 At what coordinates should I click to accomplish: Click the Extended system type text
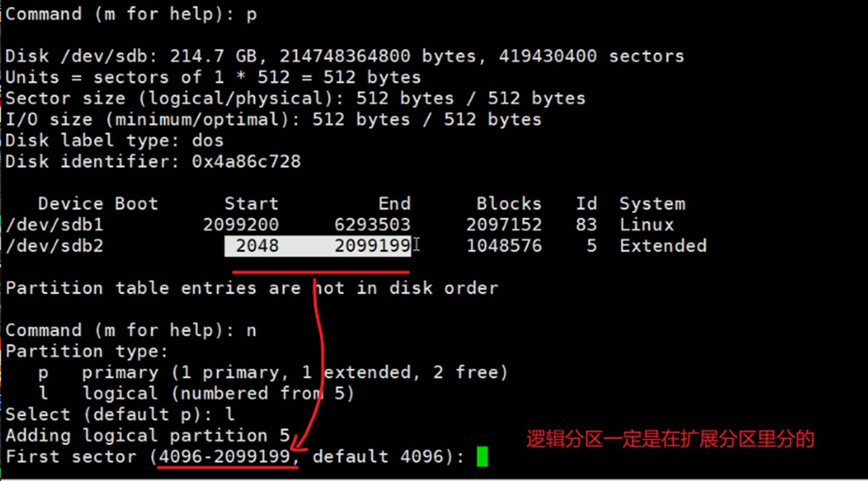[663, 246]
